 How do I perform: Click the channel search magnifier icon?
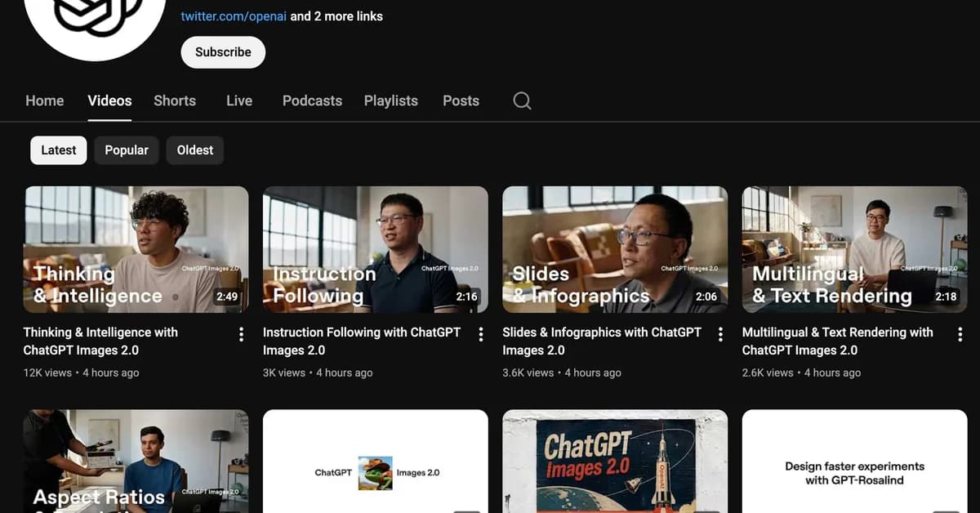522,100
